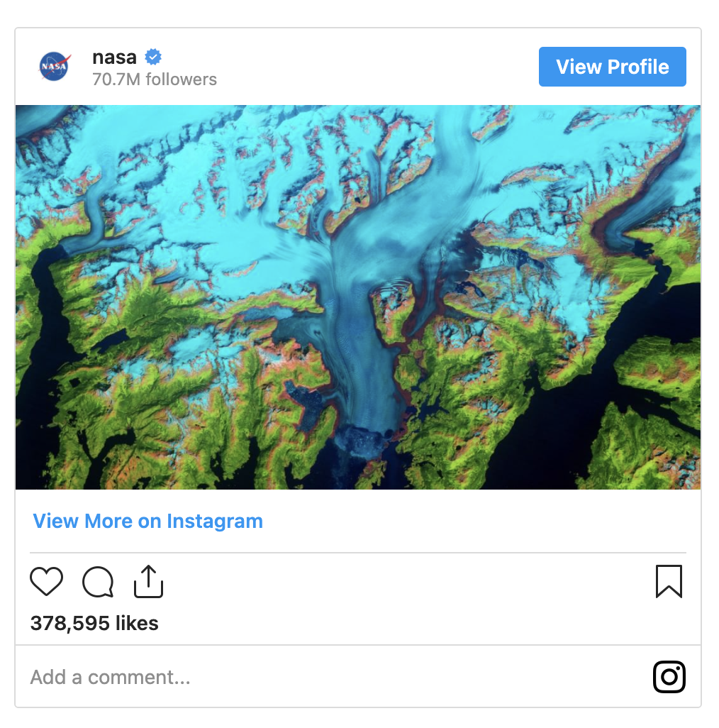Image resolution: width=719 pixels, height=728 pixels.
Task: Open View More on Instagram link
Action: [x=147, y=521]
